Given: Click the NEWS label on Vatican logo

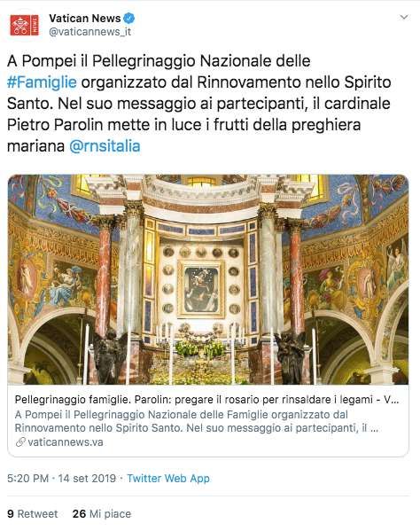Looking at the screenshot, I should (35, 25).
